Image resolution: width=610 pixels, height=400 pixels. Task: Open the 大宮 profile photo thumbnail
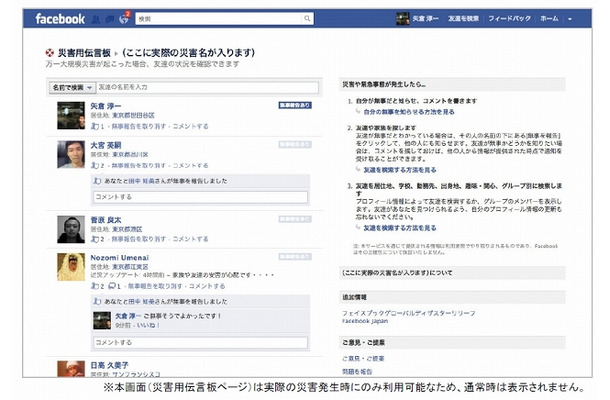71,154
